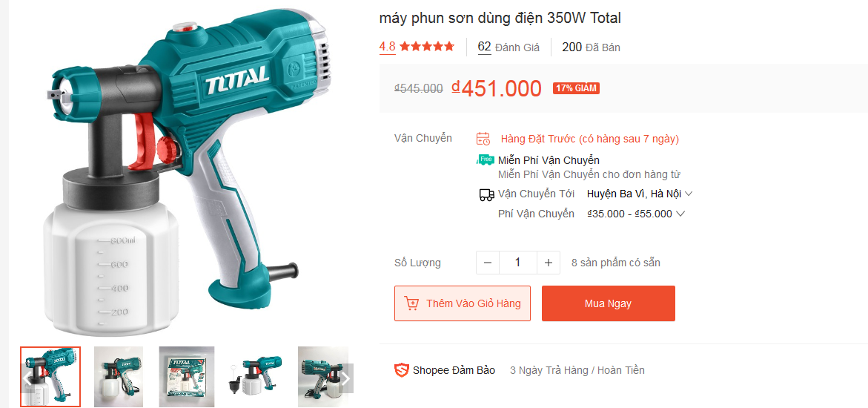Decrease quantity with the minus button

[x=488, y=263]
